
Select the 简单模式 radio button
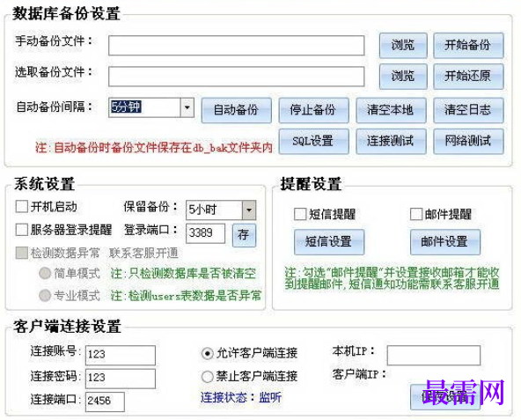click(45, 273)
